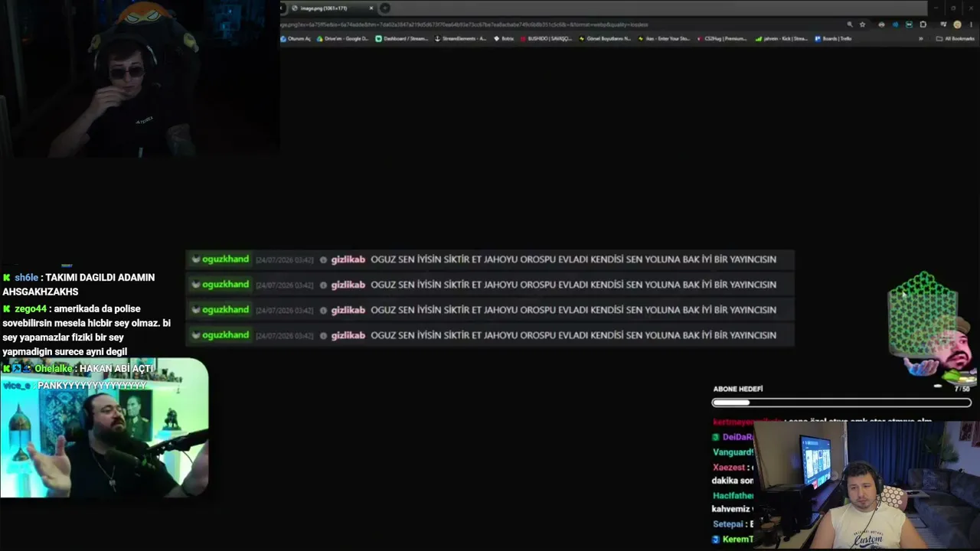The image size is (980, 551).
Task: Expand the hidden bookmarks chevron
Action: (921, 38)
